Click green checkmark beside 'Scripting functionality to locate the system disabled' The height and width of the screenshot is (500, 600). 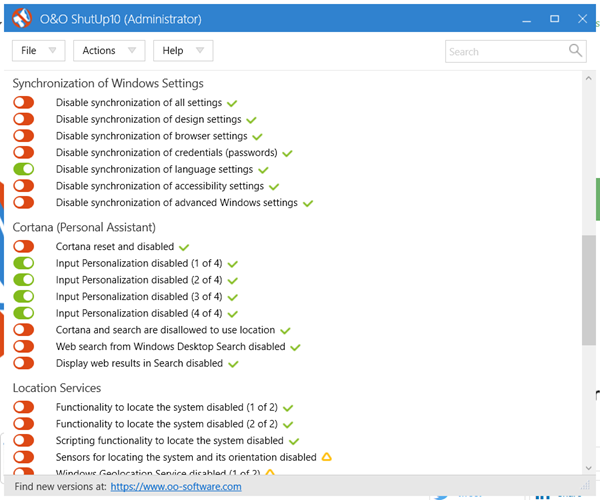click(293, 440)
